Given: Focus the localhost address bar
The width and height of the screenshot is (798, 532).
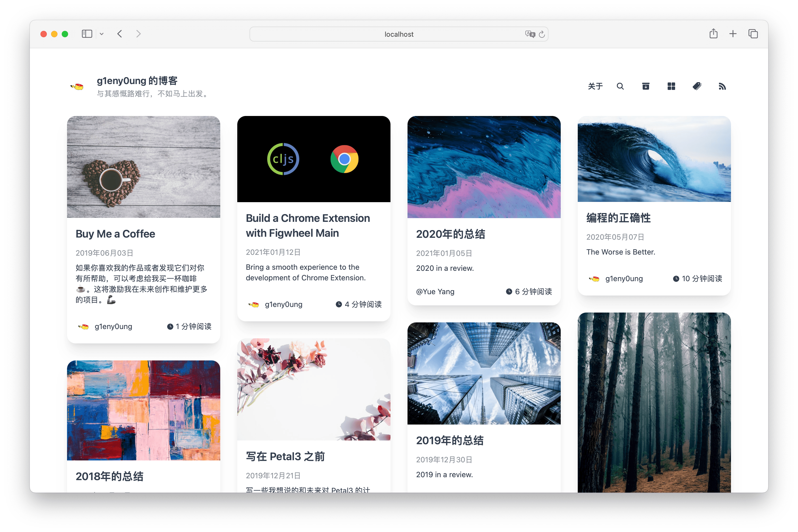Looking at the screenshot, I should (399, 34).
